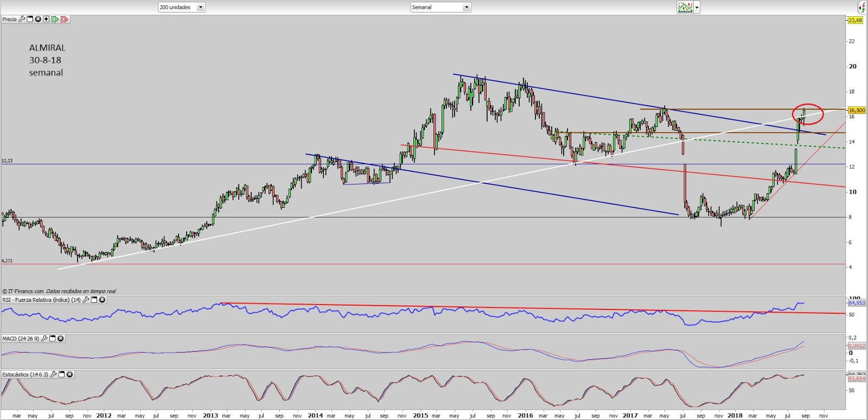Click red export arrow icon in Precio bar
Image resolution: width=868 pixels, height=420 pixels.
coord(65,19)
